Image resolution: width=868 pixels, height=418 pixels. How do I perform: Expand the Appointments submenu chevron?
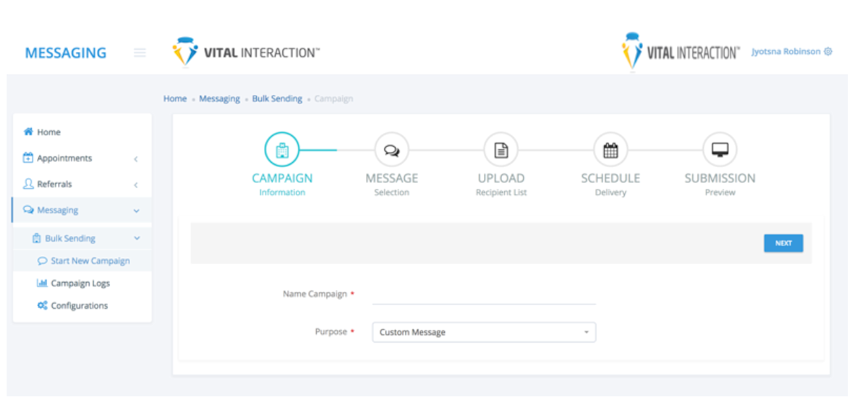[x=136, y=159]
